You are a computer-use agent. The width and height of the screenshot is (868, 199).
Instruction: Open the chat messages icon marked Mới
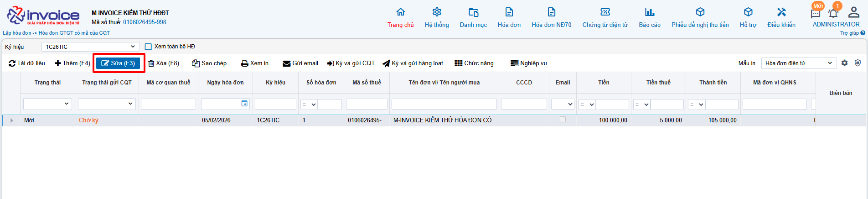click(816, 13)
